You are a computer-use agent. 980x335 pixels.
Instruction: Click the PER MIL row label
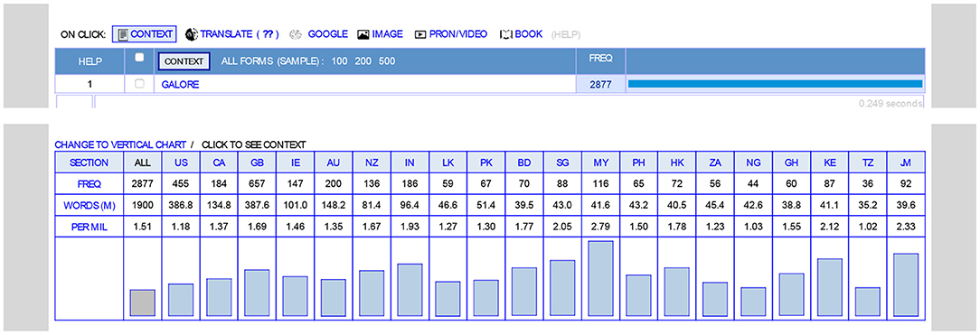coord(89,228)
